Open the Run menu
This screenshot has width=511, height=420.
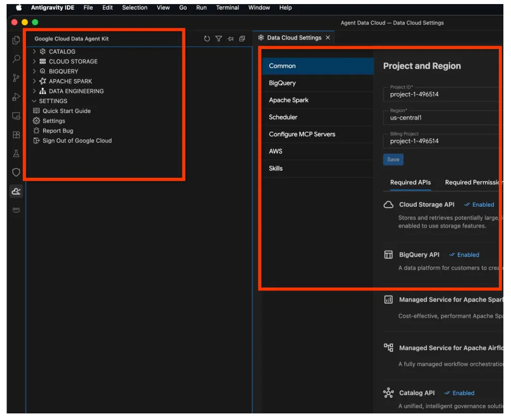(x=201, y=8)
